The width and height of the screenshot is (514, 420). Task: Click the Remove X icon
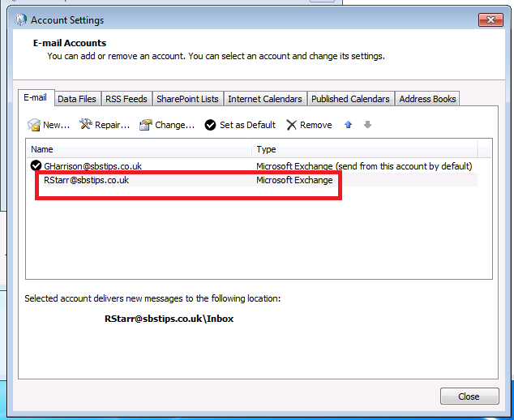pyautogui.click(x=292, y=125)
